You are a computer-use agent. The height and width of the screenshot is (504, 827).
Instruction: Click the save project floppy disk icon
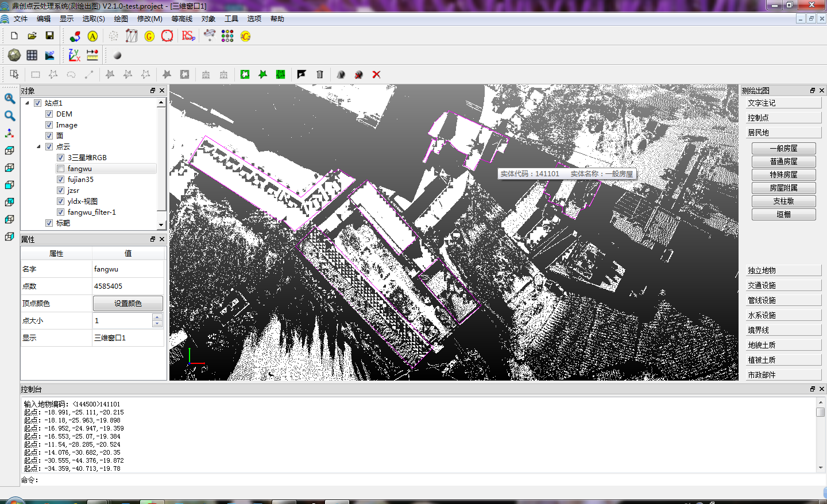(50, 36)
